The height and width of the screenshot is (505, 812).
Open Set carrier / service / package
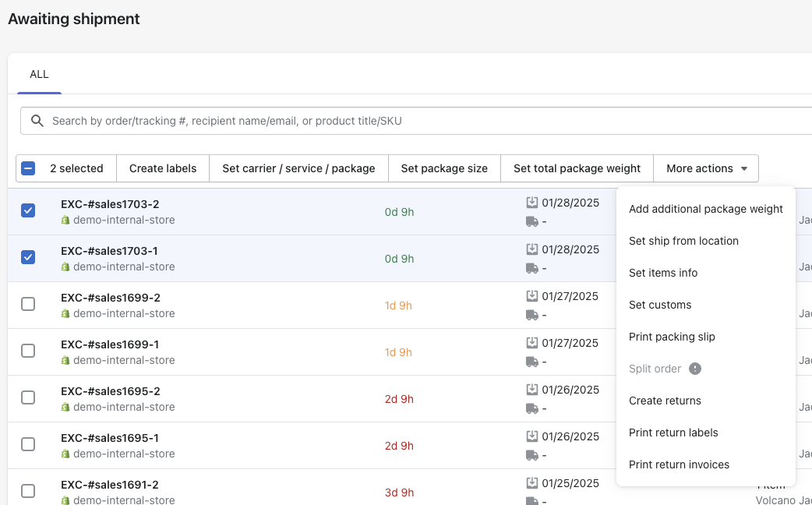[x=298, y=168]
